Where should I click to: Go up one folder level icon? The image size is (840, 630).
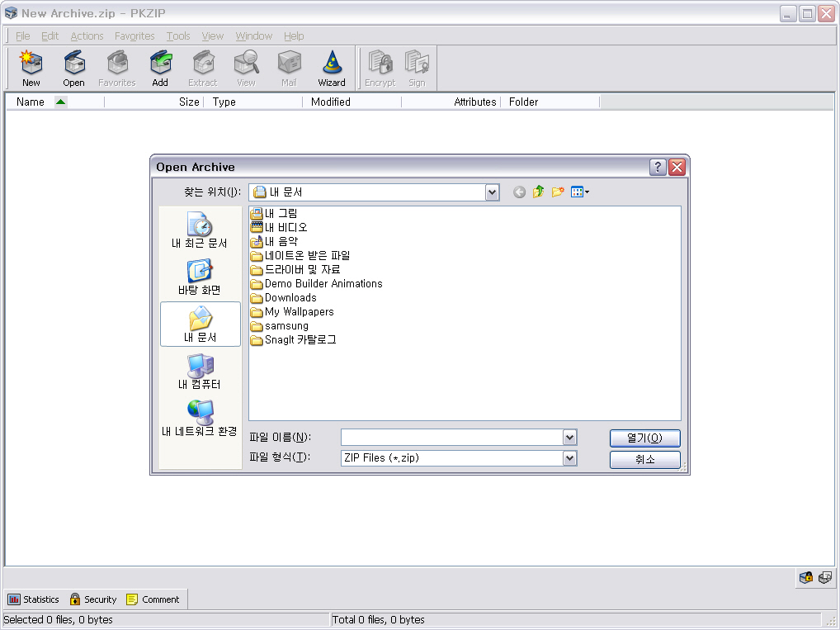pos(538,192)
